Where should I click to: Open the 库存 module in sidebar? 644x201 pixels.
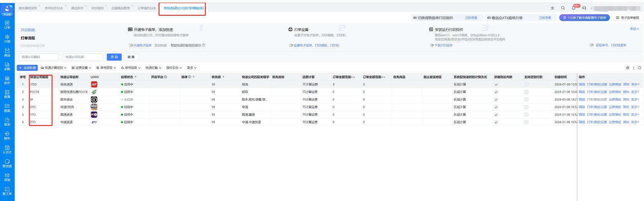point(7,80)
